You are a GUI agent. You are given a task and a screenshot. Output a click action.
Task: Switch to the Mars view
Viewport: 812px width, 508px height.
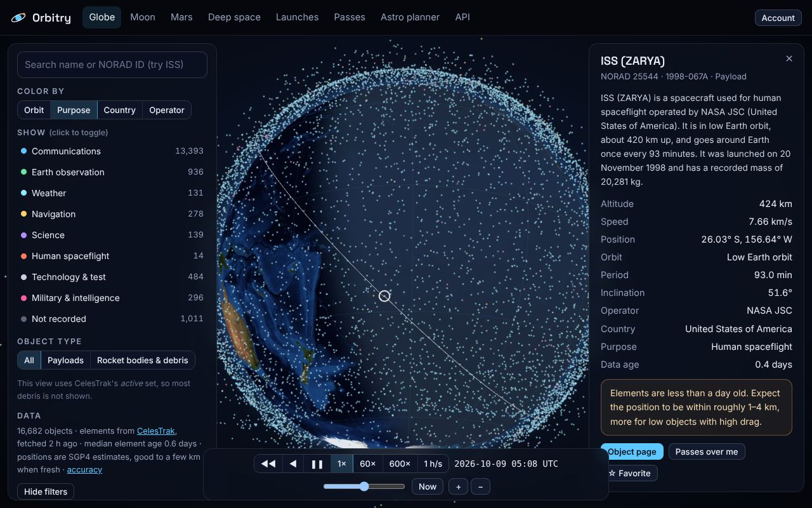point(181,17)
